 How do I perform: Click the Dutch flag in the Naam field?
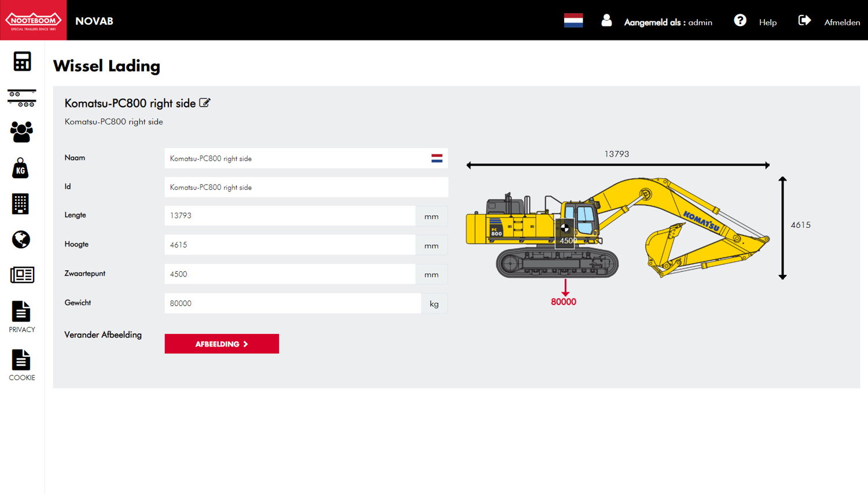tap(437, 158)
